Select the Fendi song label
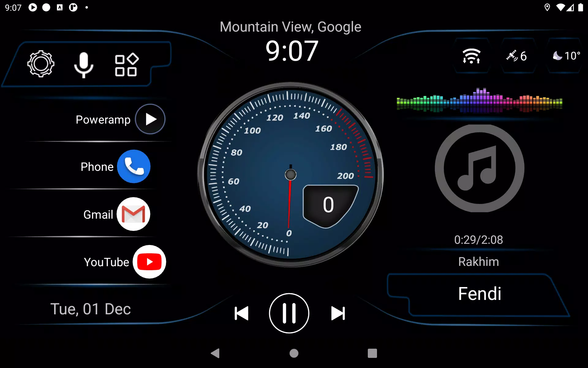Screen dimensions: 588x368 pos(479,293)
